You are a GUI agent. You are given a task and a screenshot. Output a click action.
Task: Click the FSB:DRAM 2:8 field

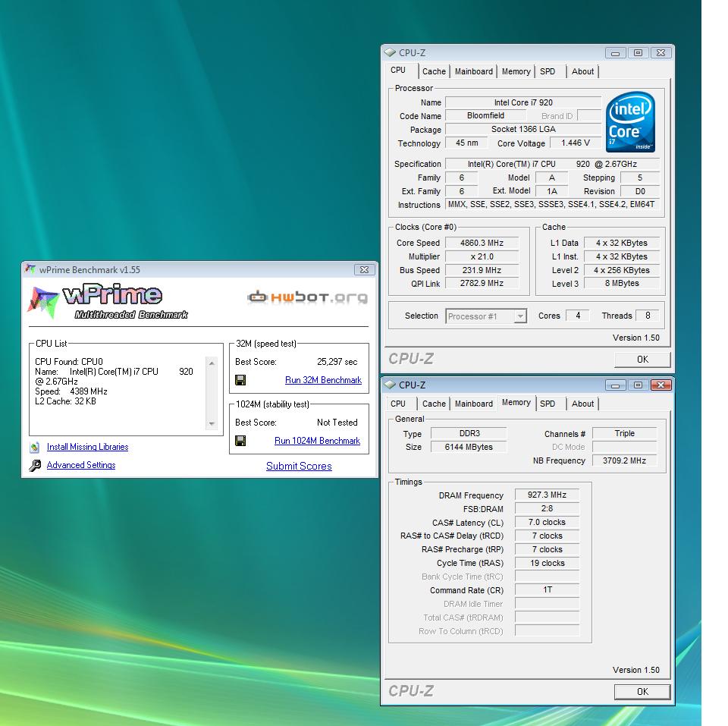[x=547, y=508]
